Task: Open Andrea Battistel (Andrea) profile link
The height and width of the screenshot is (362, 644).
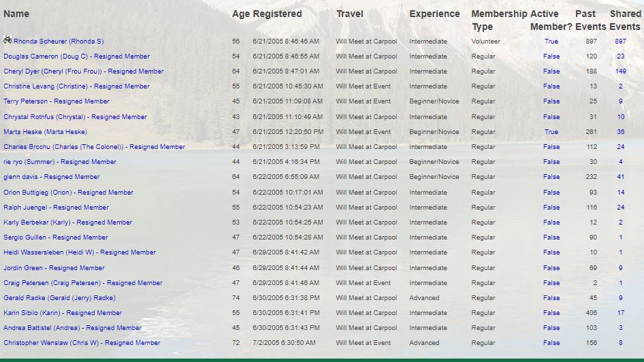Action: pyautogui.click(x=72, y=328)
